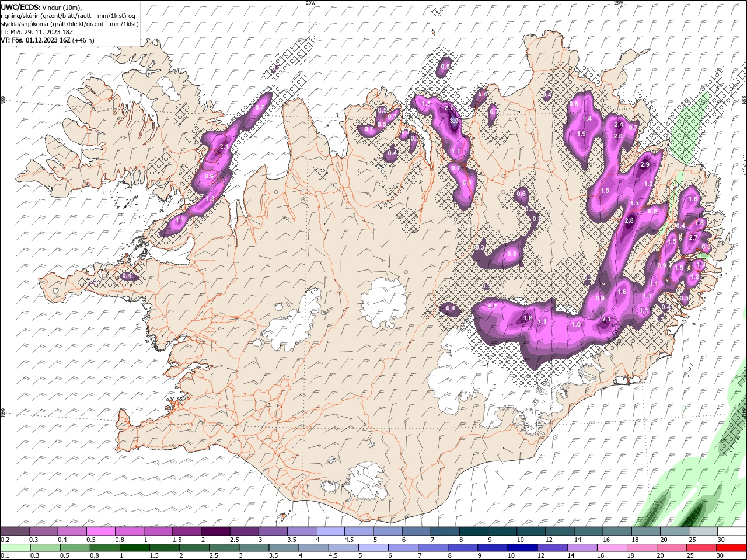This screenshot has height=560, width=747.
Task: Click the 'rigning/skúrir' legend description line
Action: 68,16
